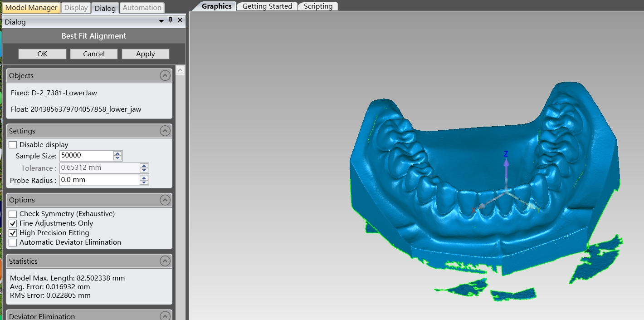This screenshot has width=644, height=320.
Task: Uncheck High Precision Fitting
Action: tap(13, 233)
